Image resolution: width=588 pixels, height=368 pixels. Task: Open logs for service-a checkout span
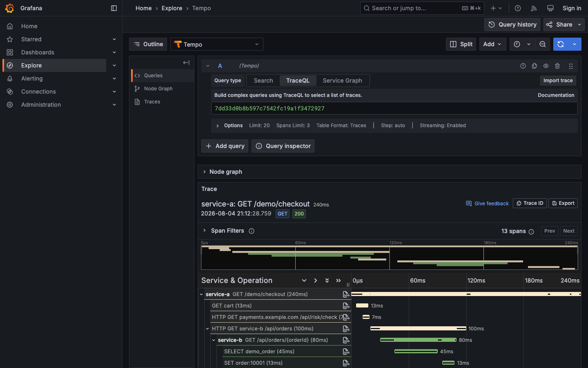click(346, 294)
